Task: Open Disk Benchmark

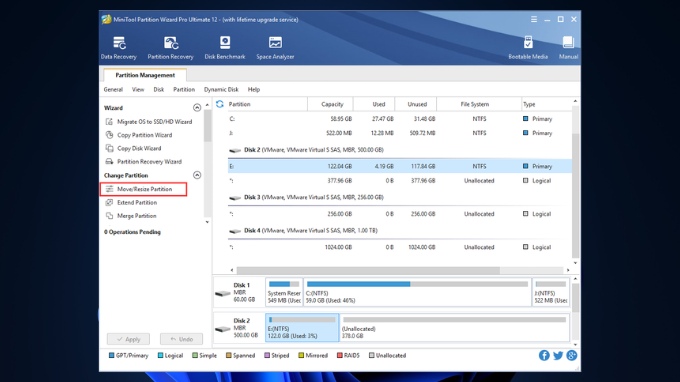Action: tap(225, 48)
